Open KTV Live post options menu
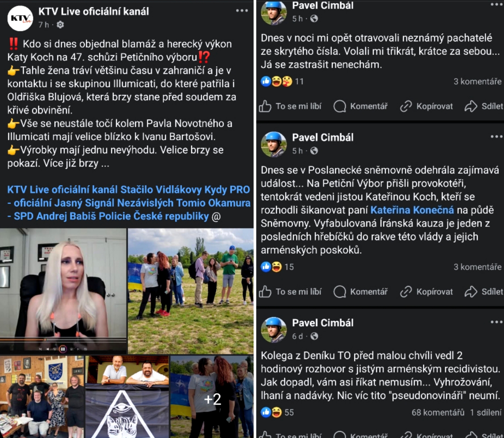This screenshot has height=438, width=504. pyautogui.click(x=242, y=11)
